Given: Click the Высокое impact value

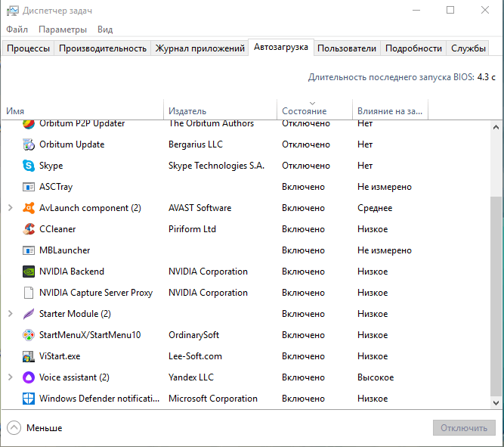Looking at the screenshot, I should [376, 377].
